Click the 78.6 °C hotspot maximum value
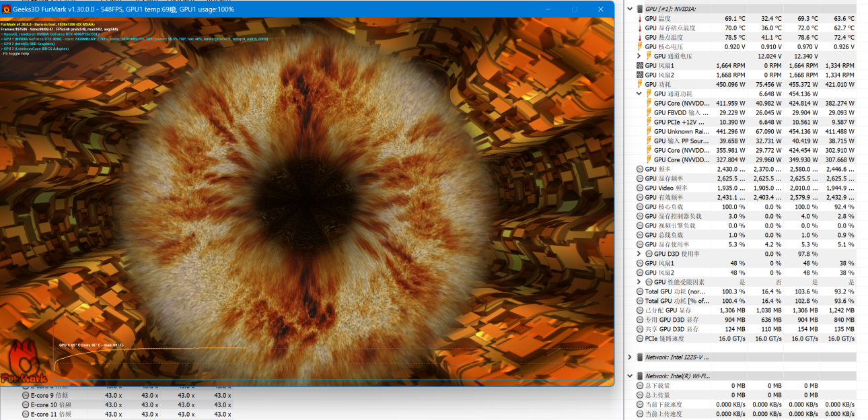This screenshot has height=420, width=868. [808, 38]
